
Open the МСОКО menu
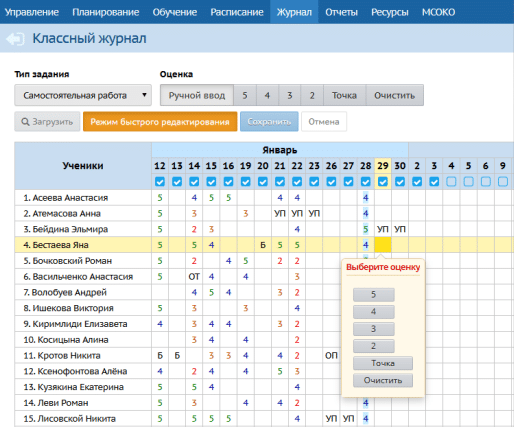click(438, 12)
